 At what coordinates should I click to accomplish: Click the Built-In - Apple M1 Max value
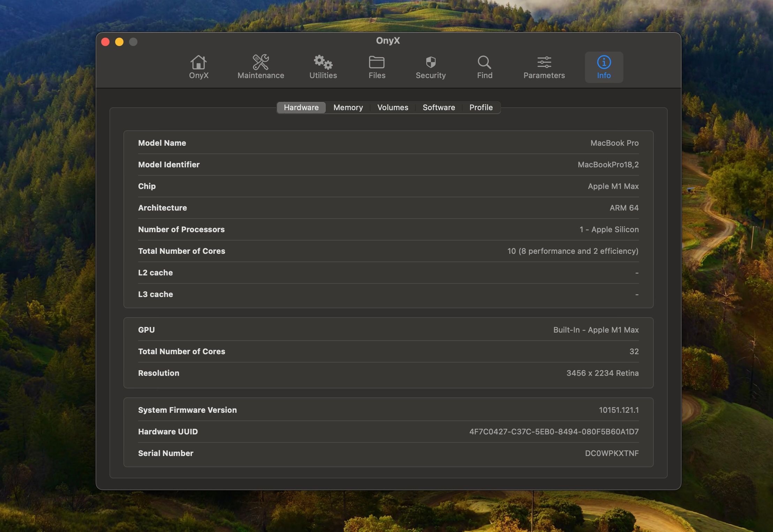(596, 330)
